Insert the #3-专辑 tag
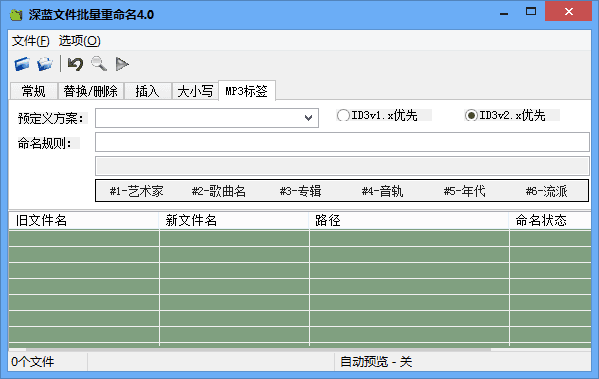 (x=301, y=191)
